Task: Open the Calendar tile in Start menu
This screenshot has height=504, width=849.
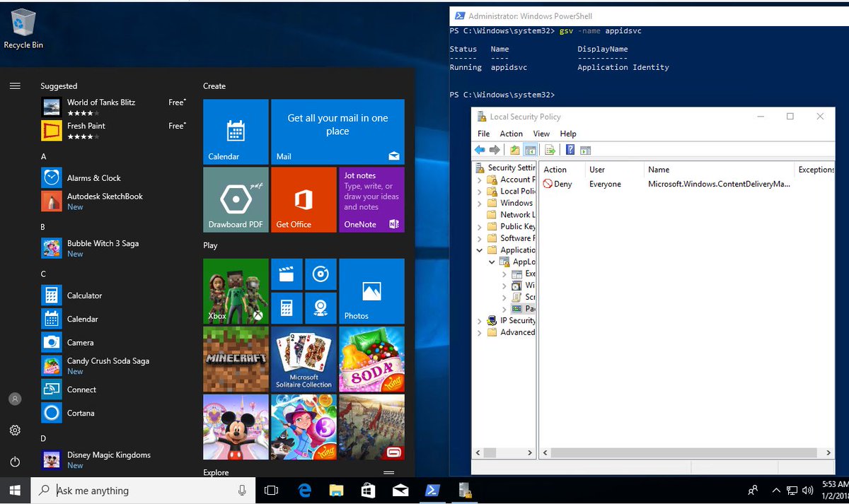Action: tap(236, 131)
